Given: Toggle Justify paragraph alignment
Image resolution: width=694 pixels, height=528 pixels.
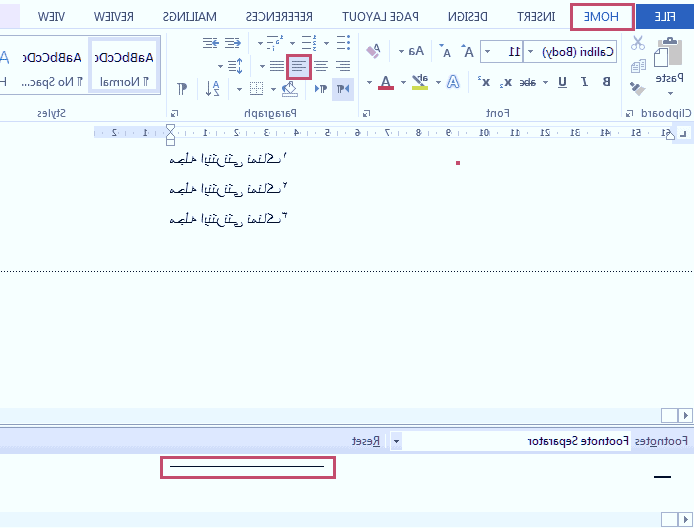Looking at the screenshot, I should tap(277, 66).
